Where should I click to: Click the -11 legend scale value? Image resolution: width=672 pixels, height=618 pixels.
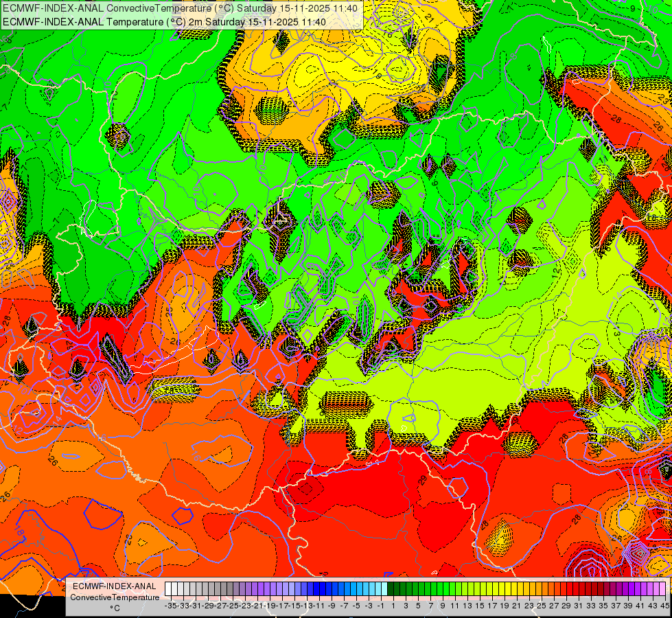coord(319,606)
